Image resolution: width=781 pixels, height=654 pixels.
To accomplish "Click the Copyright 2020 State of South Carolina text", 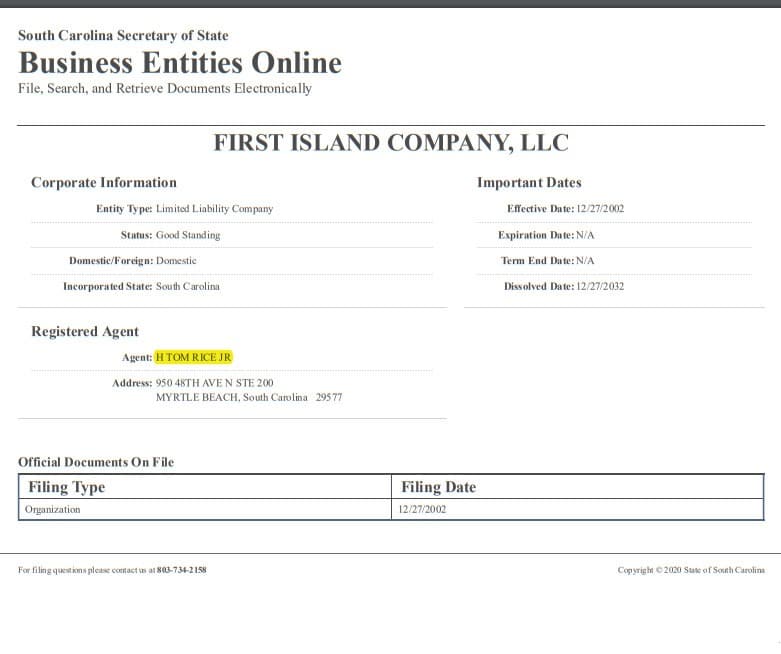I will (x=691, y=570).
